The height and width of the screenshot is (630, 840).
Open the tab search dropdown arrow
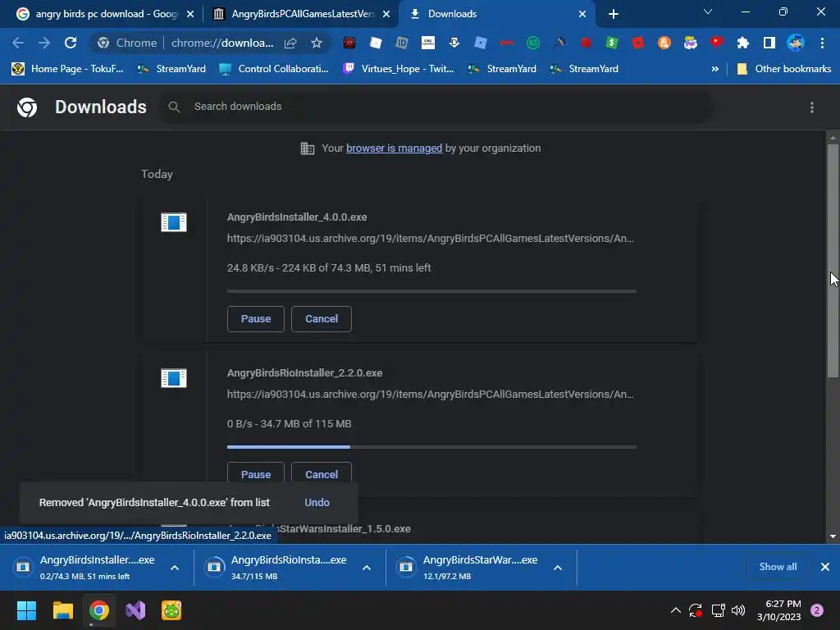click(708, 11)
